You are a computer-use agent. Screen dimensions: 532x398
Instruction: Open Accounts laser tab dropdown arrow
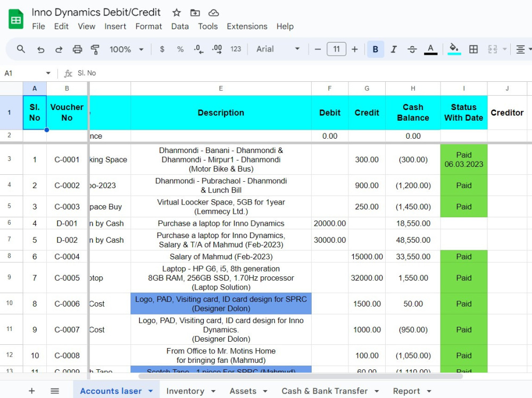pos(151,391)
